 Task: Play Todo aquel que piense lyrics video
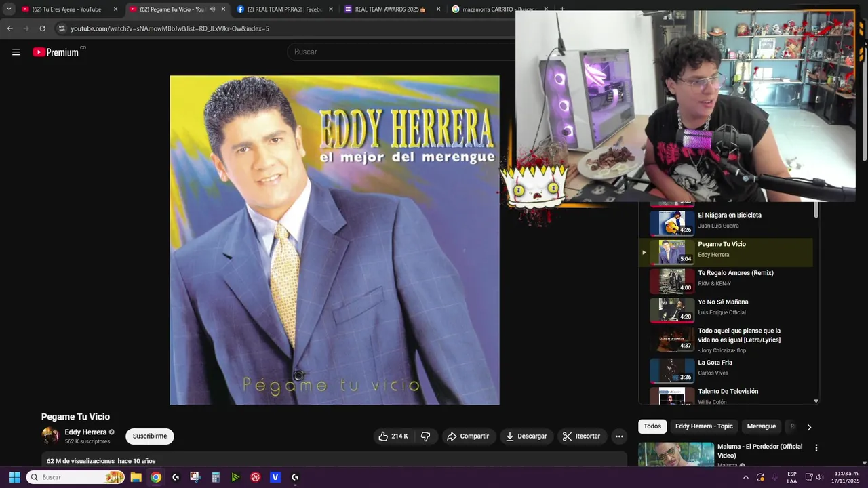click(726, 339)
